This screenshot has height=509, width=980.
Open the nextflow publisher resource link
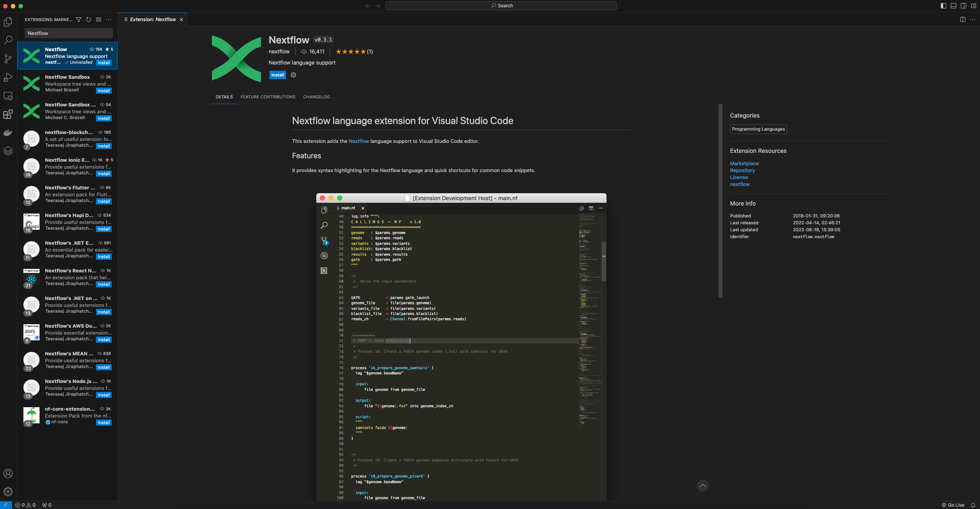tap(740, 184)
